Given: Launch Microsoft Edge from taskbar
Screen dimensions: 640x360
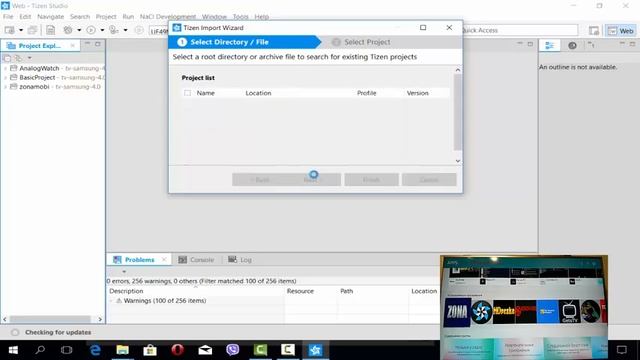Looking at the screenshot, I should tap(95, 350).
